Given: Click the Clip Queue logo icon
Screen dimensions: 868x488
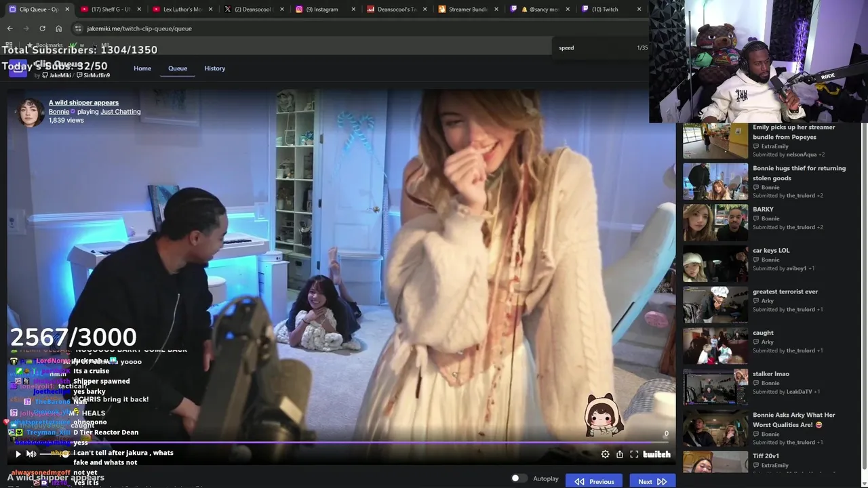Looking at the screenshot, I should click(18, 68).
